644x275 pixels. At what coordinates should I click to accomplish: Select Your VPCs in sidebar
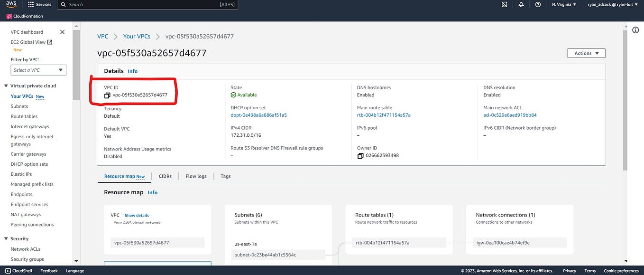click(x=22, y=96)
